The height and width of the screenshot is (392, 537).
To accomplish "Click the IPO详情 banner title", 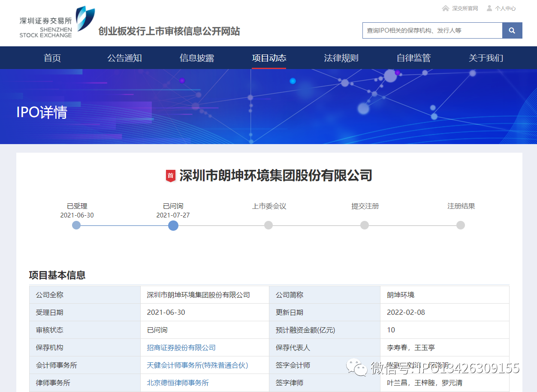I will click(x=42, y=112).
